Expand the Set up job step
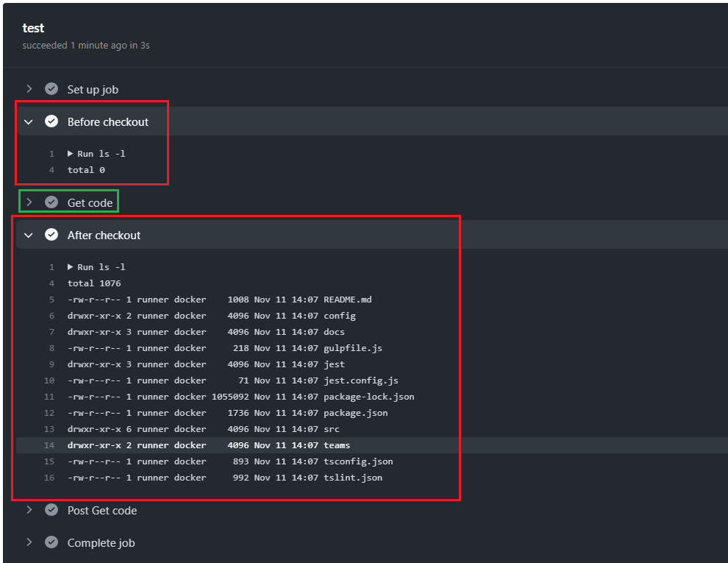Screen dimensions: 728x563 [29, 89]
